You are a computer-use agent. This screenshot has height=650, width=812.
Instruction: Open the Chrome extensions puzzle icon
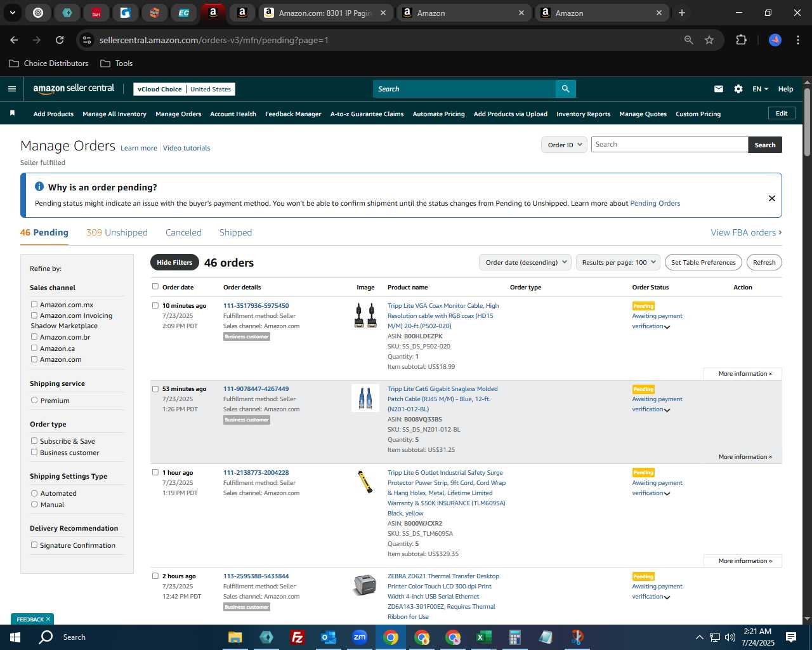[x=741, y=40]
